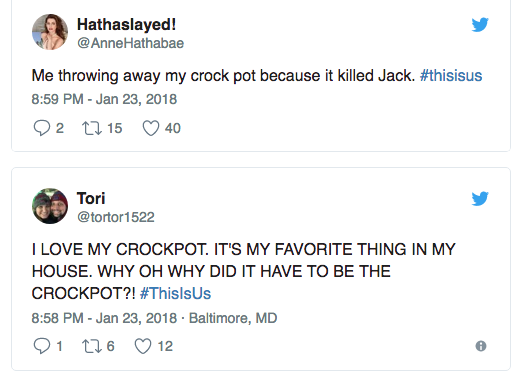Image resolution: width=513 pixels, height=379 pixels.
Task: Click the Twitter bird icon on Tori's tweet
Action: pyautogui.click(x=480, y=199)
